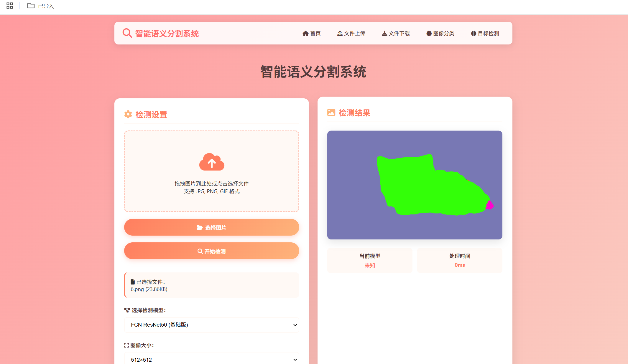Click the gear icon next to 检测设置
The width and height of the screenshot is (628, 364).
128,114
